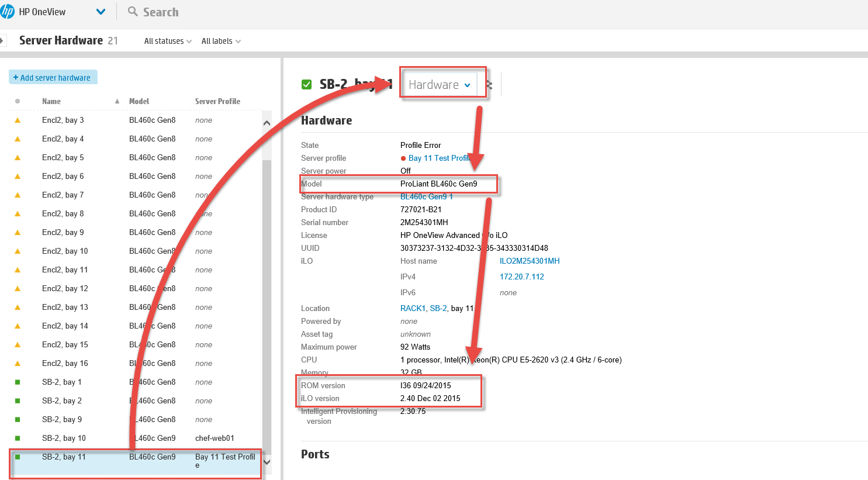
Task: Select Encl2, bay 10 row
Action: (x=136, y=251)
